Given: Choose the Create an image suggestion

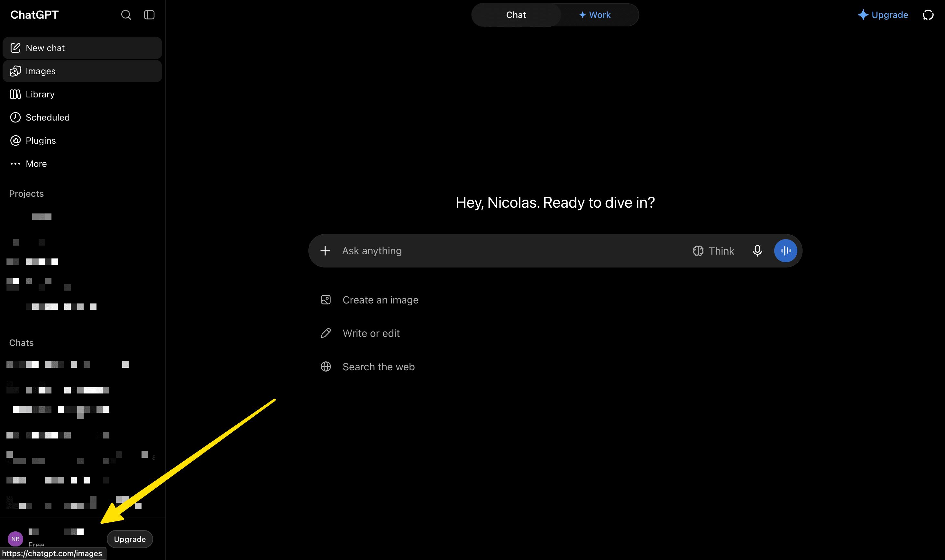Looking at the screenshot, I should tap(369, 300).
